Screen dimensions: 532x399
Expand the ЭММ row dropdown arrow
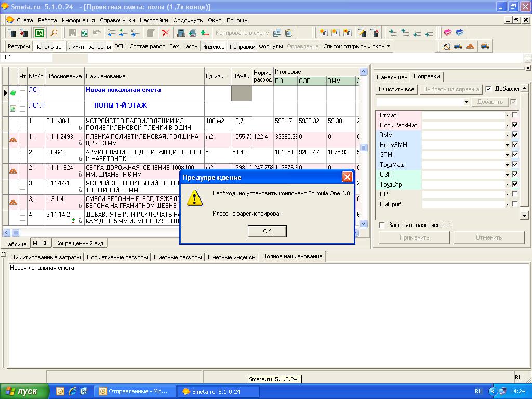coord(507,135)
